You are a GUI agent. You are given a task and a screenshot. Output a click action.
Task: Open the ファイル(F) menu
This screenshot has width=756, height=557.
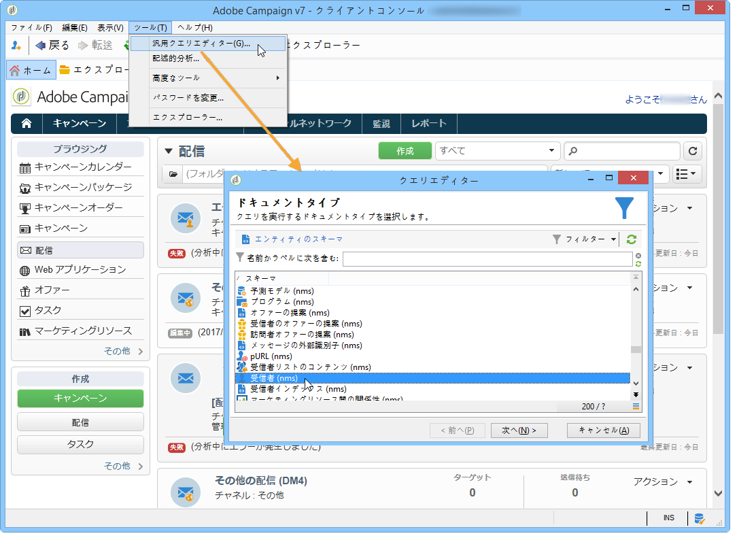tap(31, 27)
